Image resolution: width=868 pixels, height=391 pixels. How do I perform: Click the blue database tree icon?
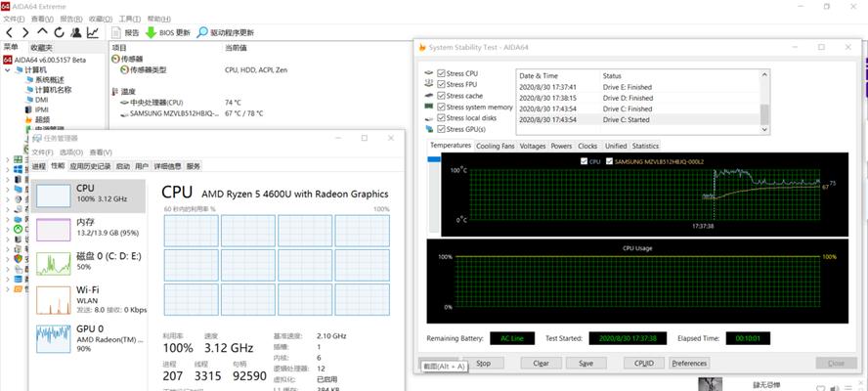click(18, 279)
